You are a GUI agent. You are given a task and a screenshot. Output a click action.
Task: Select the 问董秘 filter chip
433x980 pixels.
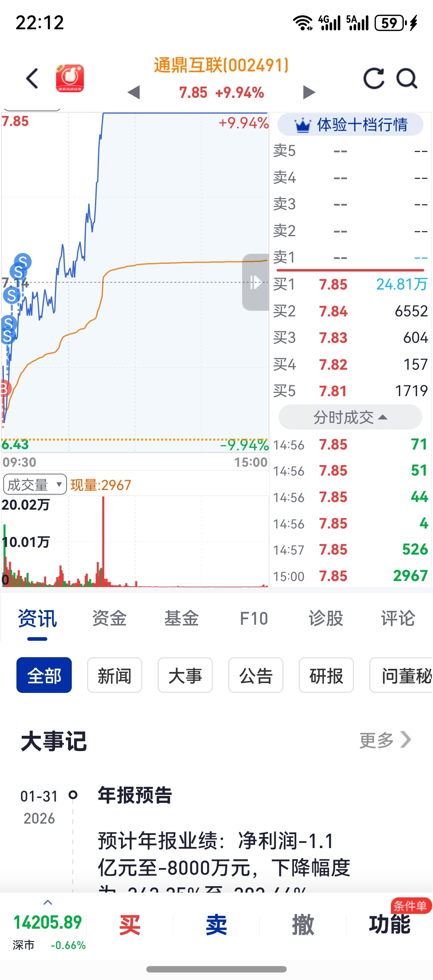(x=401, y=675)
